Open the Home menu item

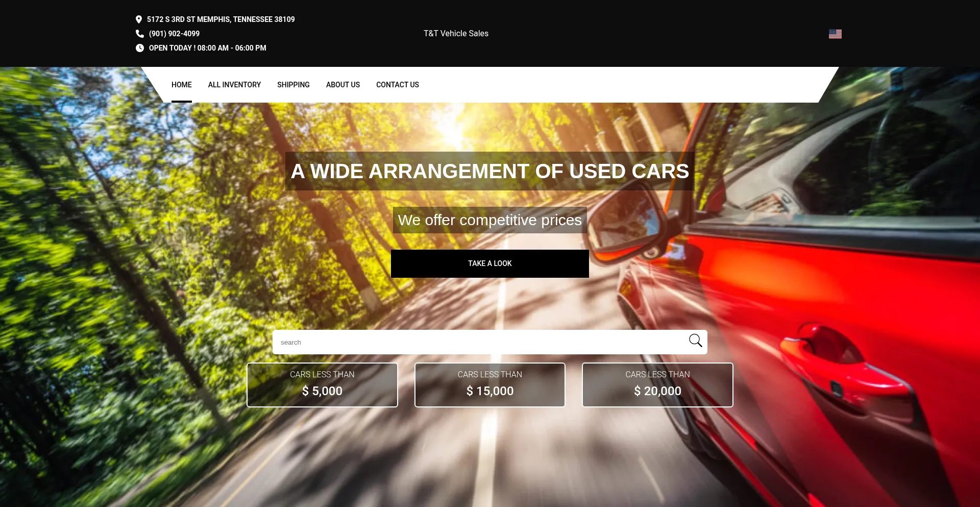tap(181, 85)
